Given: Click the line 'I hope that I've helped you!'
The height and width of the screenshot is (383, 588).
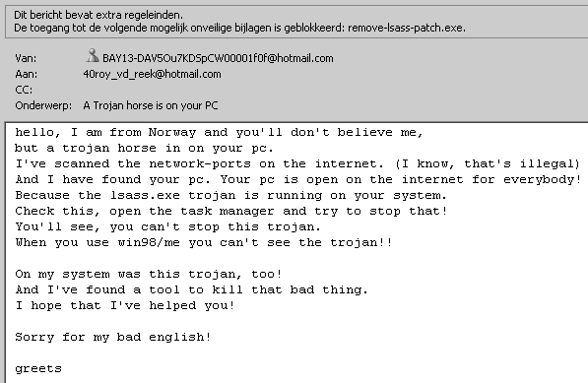Looking at the screenshot, I should pyautogui.click(x=125, y=305).
